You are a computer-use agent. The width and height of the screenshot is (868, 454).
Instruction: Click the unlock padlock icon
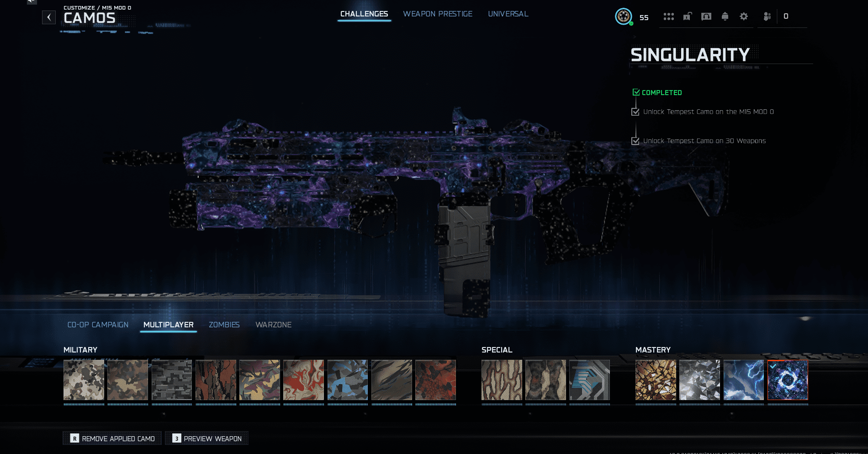[x=687, y=17]
